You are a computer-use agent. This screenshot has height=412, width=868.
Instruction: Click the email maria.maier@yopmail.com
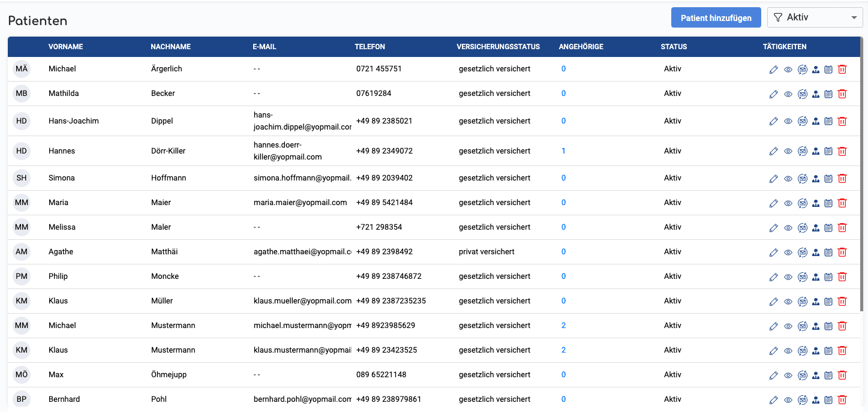point(301,203)
